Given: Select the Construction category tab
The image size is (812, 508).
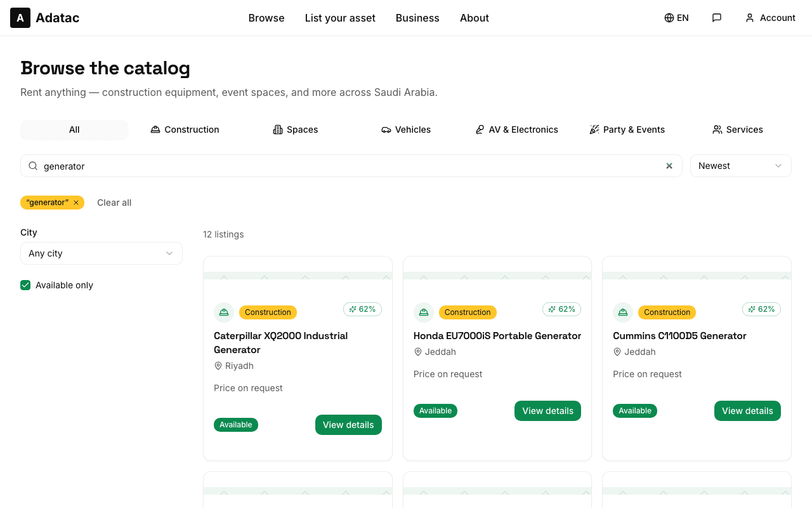Looking at the screenshot, I should coord(185,130).
